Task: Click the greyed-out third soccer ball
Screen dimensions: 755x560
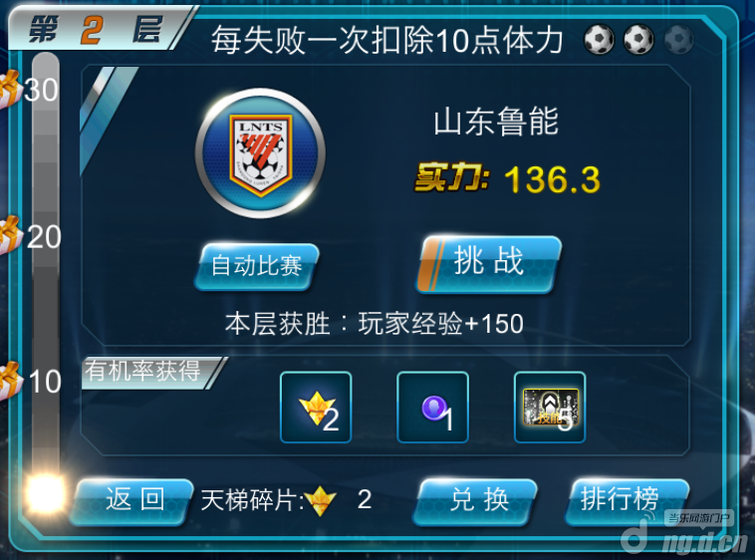Action: coord(679,39)
